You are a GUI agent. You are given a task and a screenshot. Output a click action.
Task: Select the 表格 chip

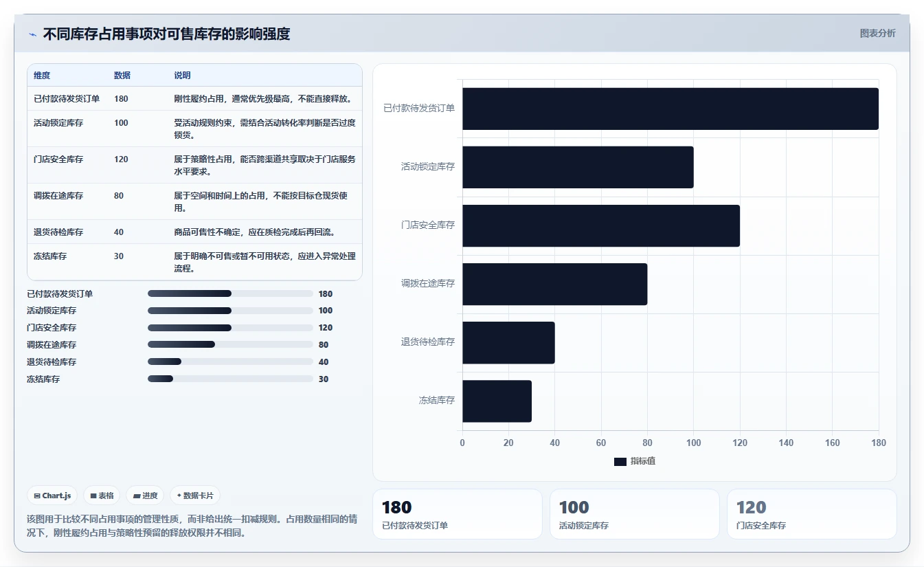(102, 496)
